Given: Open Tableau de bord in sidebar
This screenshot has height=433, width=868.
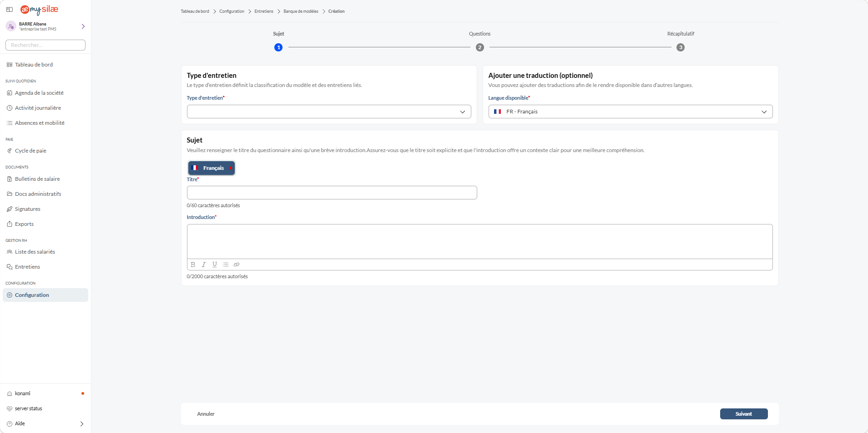Looking at the screenshot, I should pyautogui.click(x=34, y=65).
